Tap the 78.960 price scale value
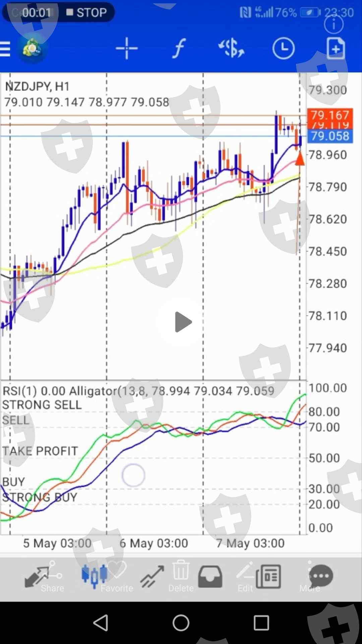This screenshot has width=362, height=644. tap(327, 155)
